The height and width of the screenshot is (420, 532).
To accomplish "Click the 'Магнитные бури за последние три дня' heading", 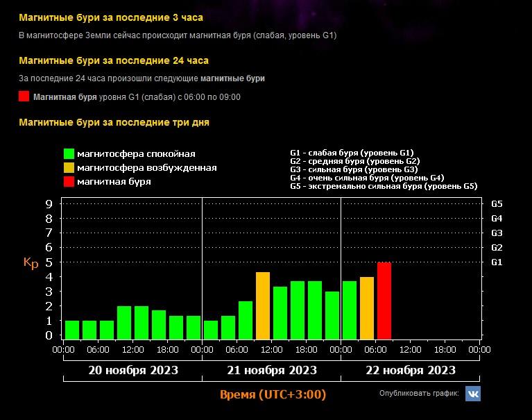I will coord(114,122).
